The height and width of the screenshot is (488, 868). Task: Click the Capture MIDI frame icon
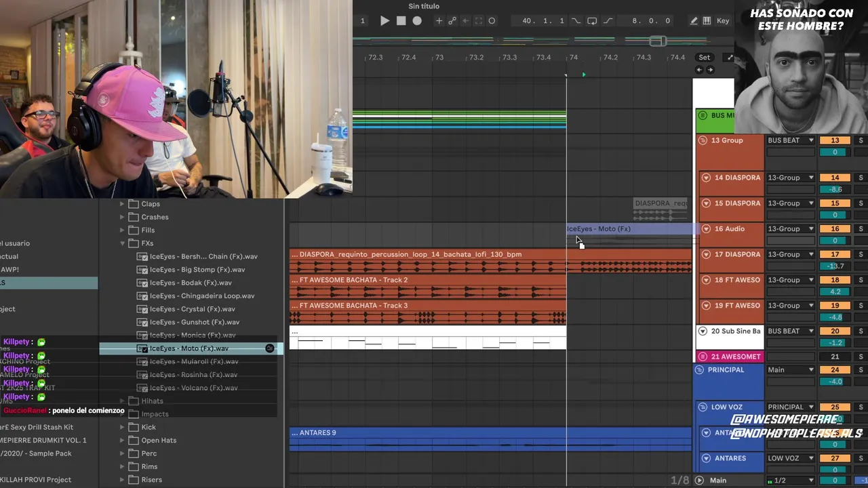(479, 21)
